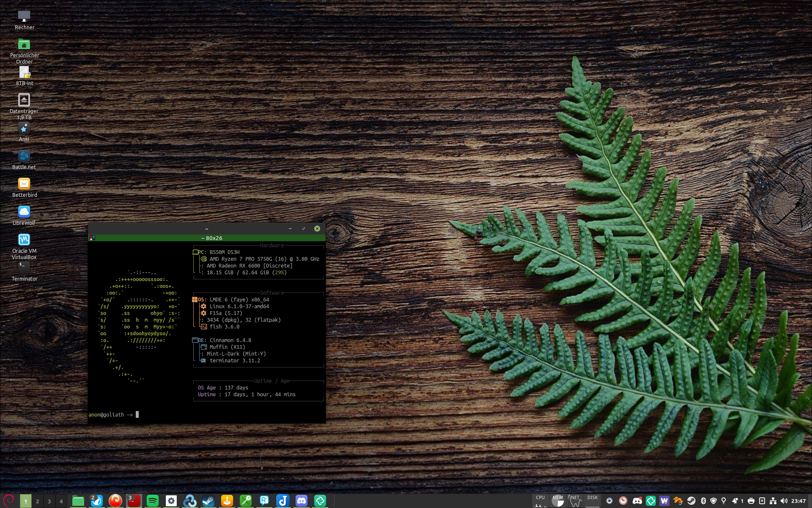Open the blue J note panel launcher
812x508 pixels.
283,501
